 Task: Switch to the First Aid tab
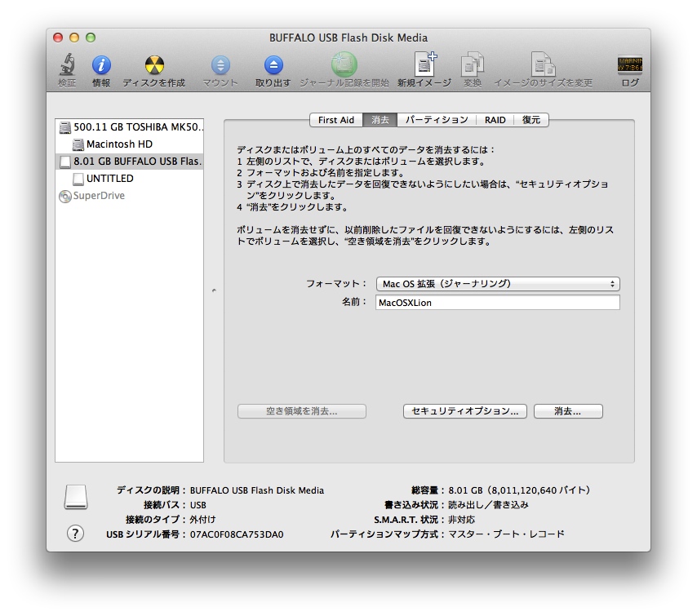[x=336, y=120]
